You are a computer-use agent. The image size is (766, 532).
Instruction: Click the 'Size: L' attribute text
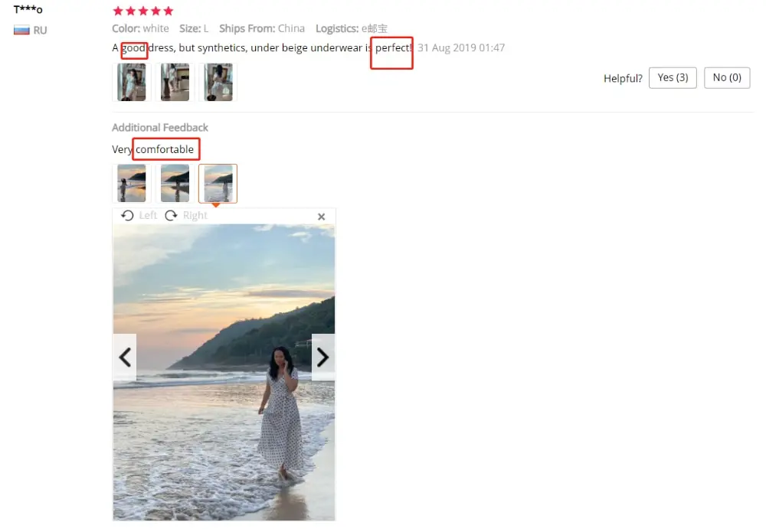click(x=194, y=28)
